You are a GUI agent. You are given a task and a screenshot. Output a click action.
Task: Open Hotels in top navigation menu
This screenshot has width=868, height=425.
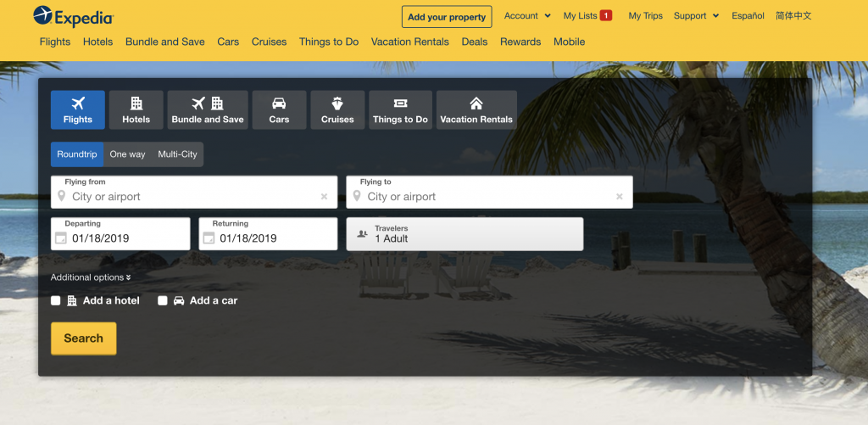click(98, 42)
